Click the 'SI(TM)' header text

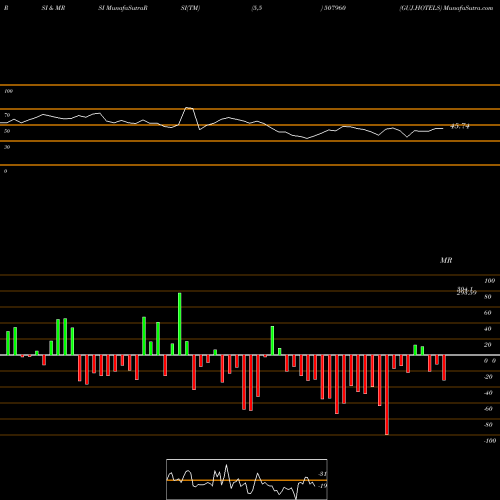pos(190,8)
